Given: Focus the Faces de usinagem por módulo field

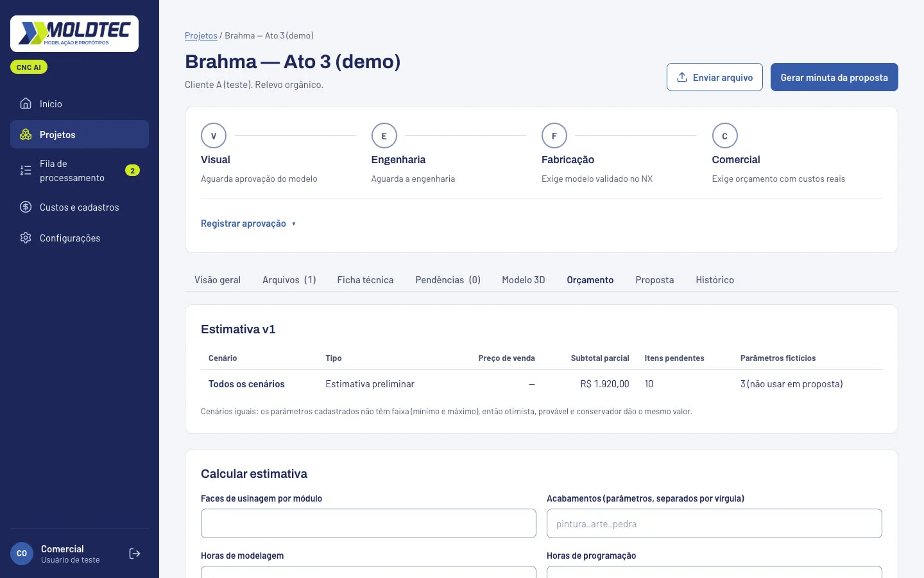Looking at the screenshot, I should [368, 523].
